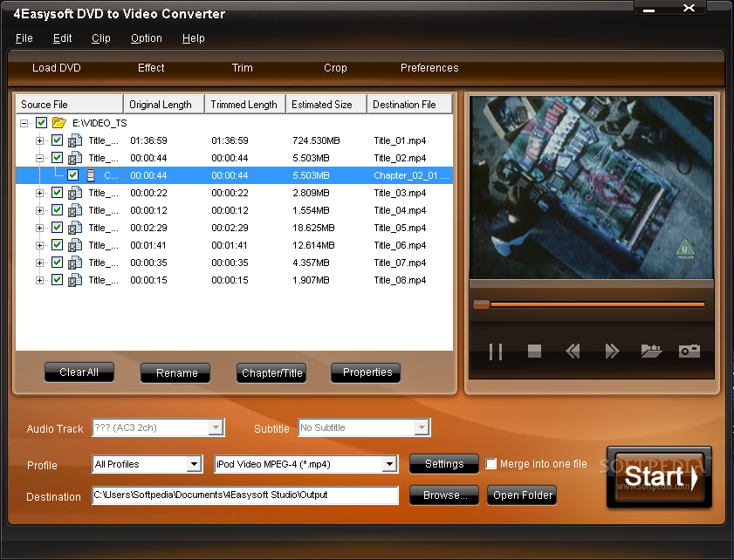The height and width of the screenshot is (560, 734).
Task: Click the title icon for Title_03.mp4
Action: point(75,193)
